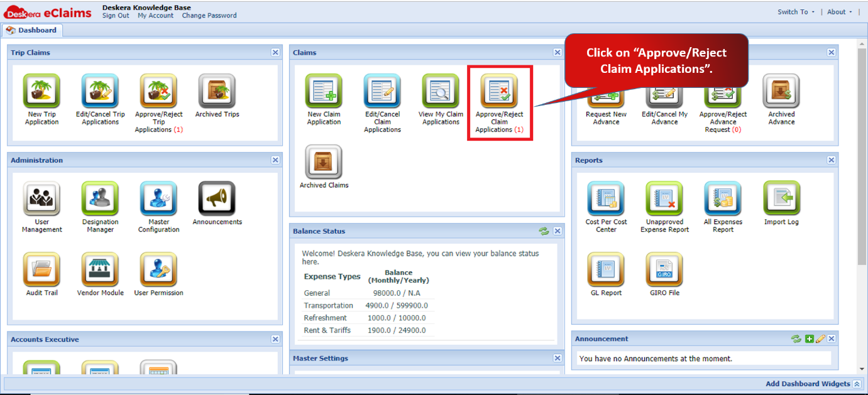Screen dimensions: 868x395
Task: Open View My Claim Applications
Action: [x=441, y=92]
